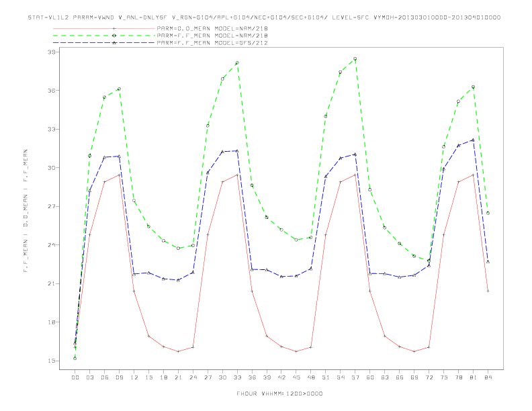Viewport: 532px width, 411px height.
Task: Click x-axis forecast hour 15
Action: [x=149, y=377]
